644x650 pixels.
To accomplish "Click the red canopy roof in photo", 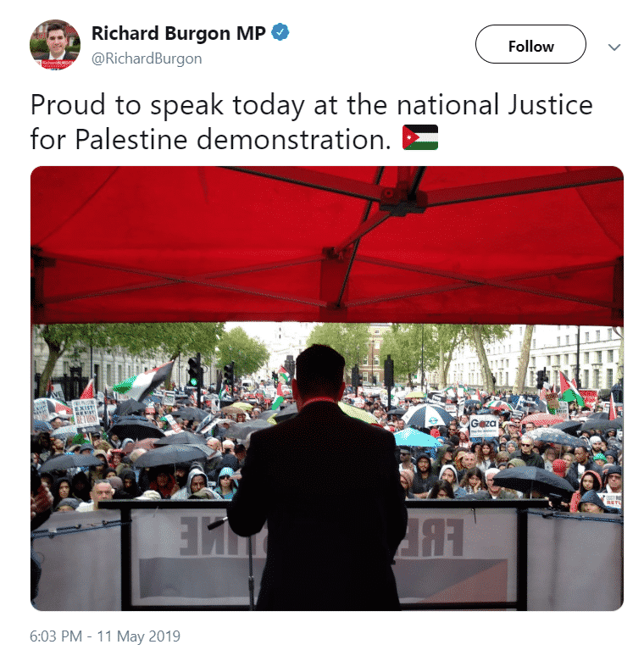I will (x=327, y=245).
